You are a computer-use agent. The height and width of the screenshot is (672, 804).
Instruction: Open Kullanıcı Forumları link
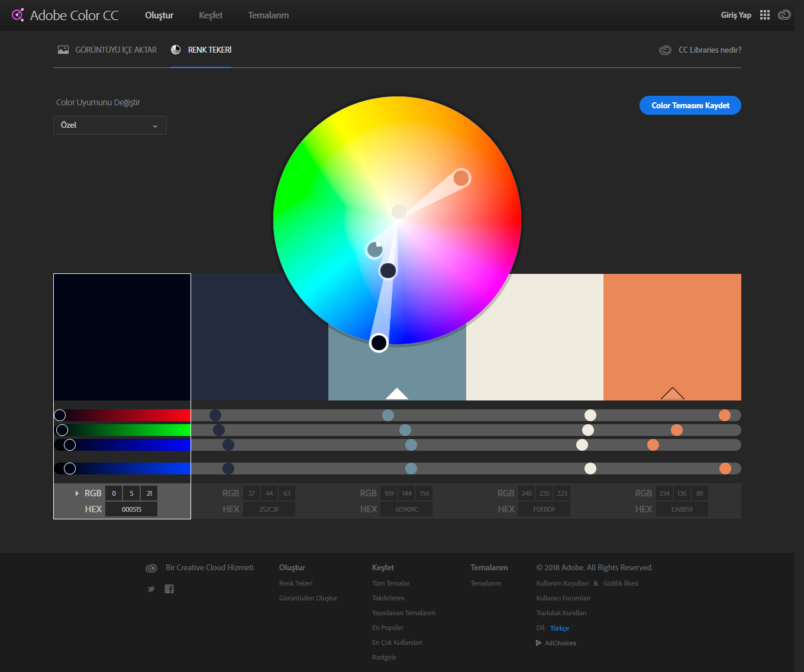[563, 598]
